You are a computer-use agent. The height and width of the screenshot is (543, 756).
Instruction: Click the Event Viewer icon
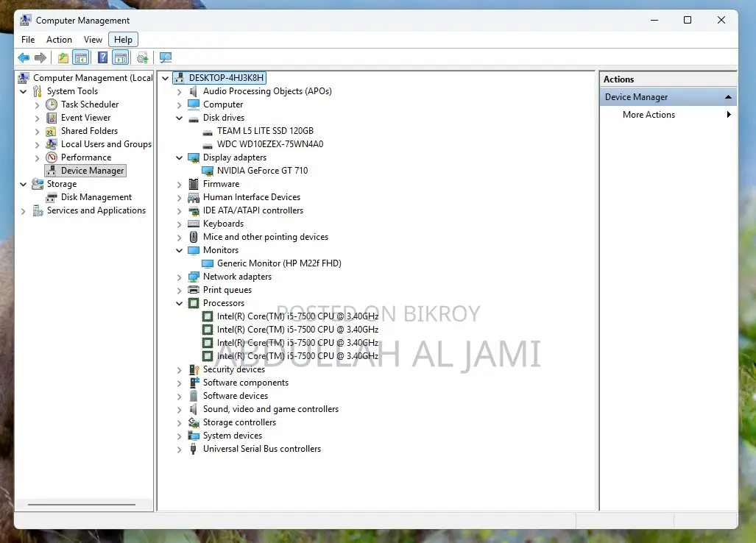(x=52, y=118)
